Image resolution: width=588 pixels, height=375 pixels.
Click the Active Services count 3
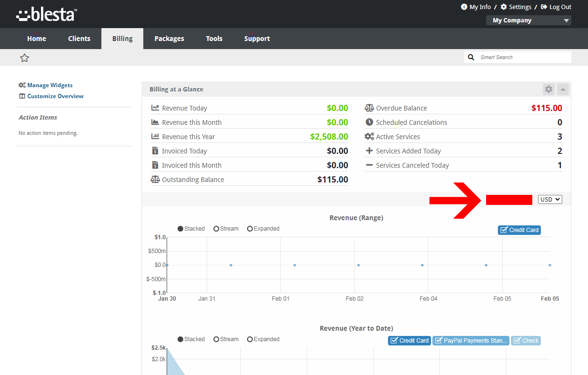560,137
